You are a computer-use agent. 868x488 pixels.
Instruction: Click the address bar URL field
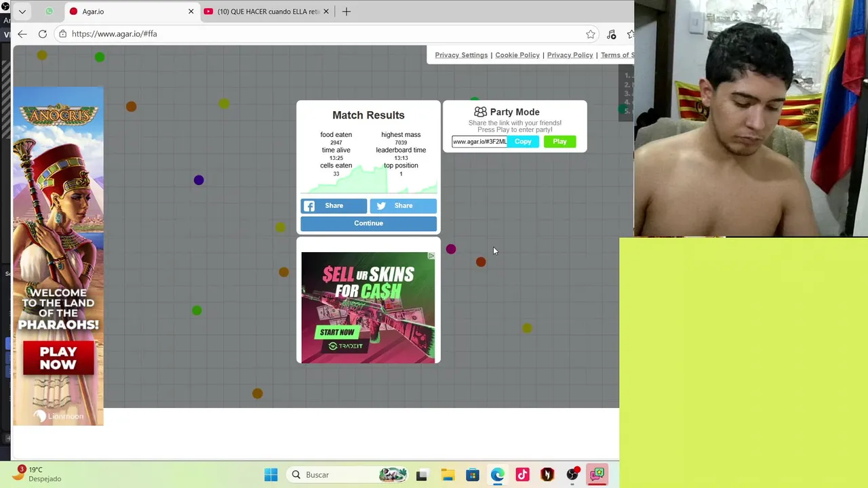point(325,34)
